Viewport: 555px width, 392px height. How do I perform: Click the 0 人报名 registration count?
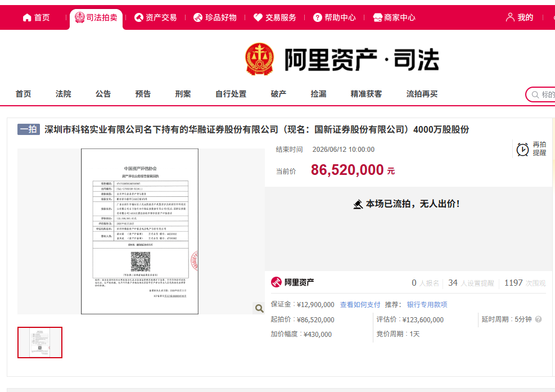425,283
